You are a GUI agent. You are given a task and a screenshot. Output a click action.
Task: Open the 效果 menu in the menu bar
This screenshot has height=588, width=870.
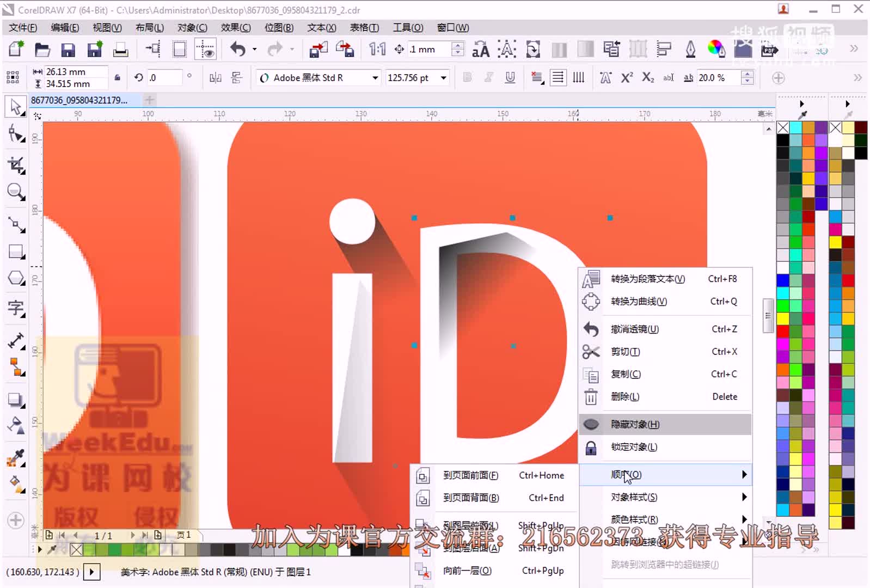tap(236, 28)
